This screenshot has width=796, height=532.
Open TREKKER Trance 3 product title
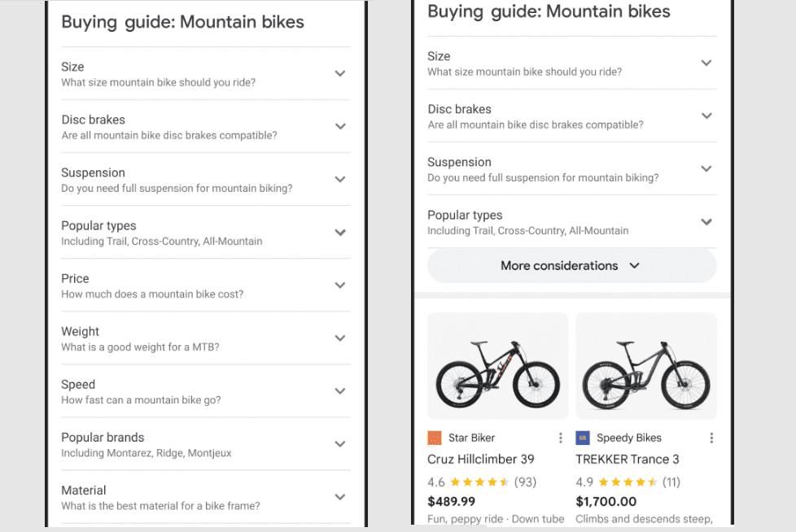627,459
